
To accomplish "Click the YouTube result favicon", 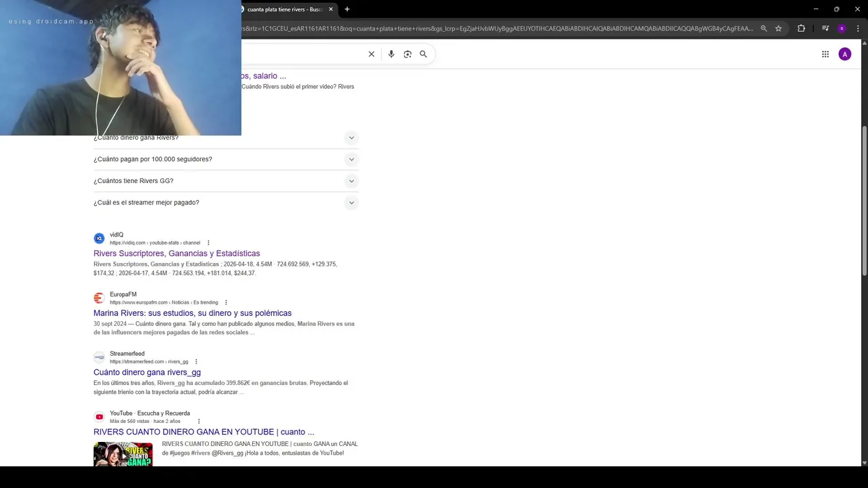I will pyautogui.click(x=99, y=417).
